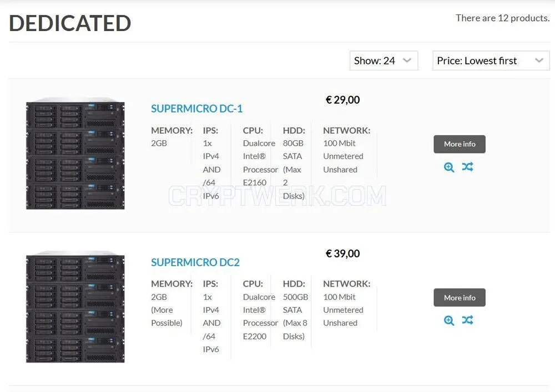Open the Show: 24 dropdown
The image size is (555, 392).
tap(384, 60)
